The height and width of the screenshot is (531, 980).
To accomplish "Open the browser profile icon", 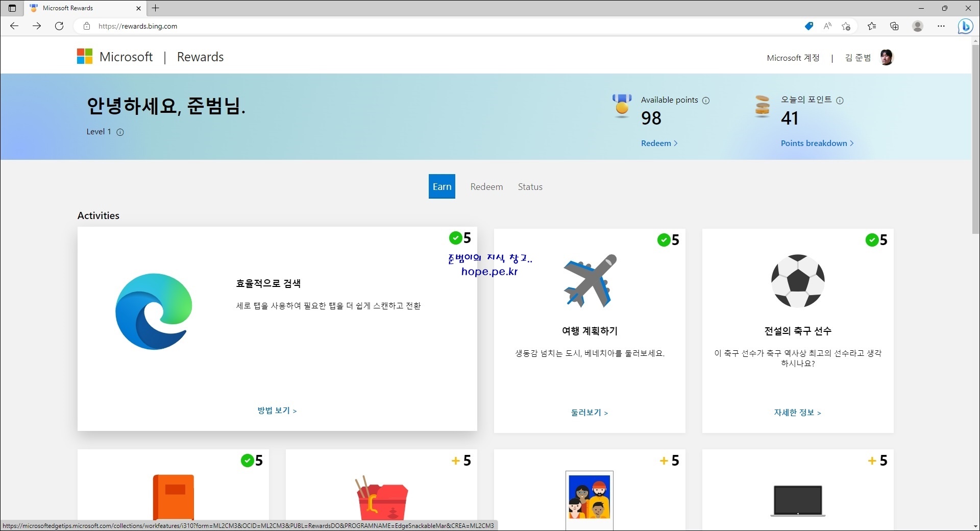I will point(918,26).
